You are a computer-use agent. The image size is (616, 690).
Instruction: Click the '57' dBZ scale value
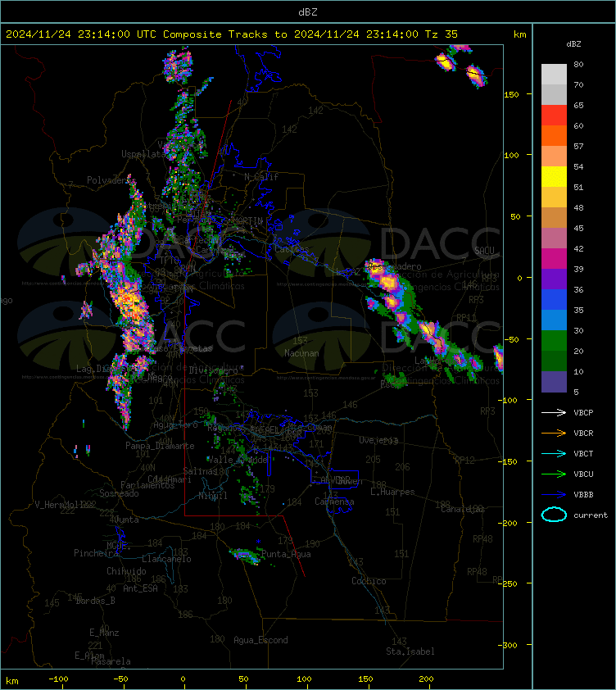click(578, 146)
